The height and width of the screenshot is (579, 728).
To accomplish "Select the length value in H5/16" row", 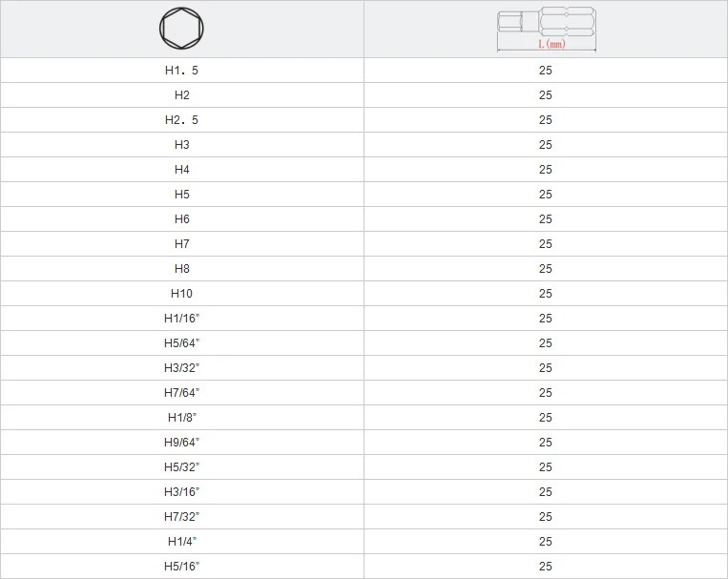I will click(545, 567).
